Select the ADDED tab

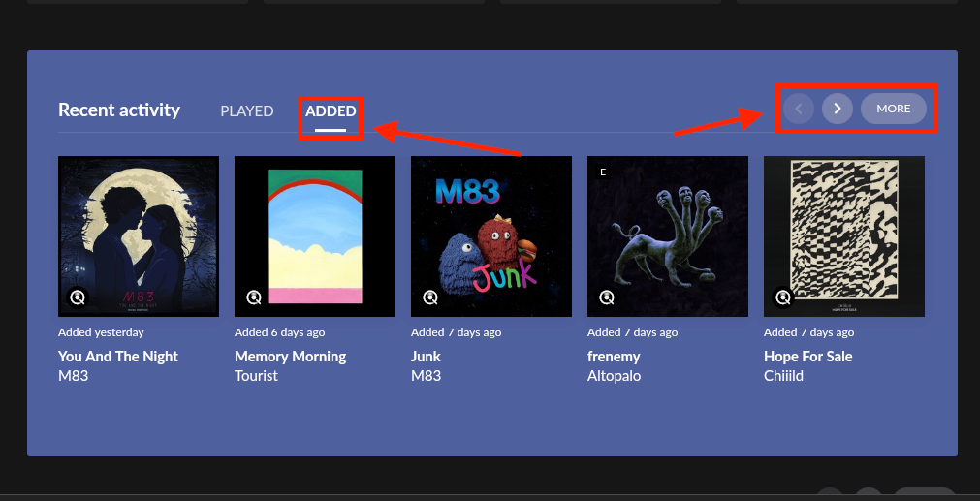tap(331, 111)
